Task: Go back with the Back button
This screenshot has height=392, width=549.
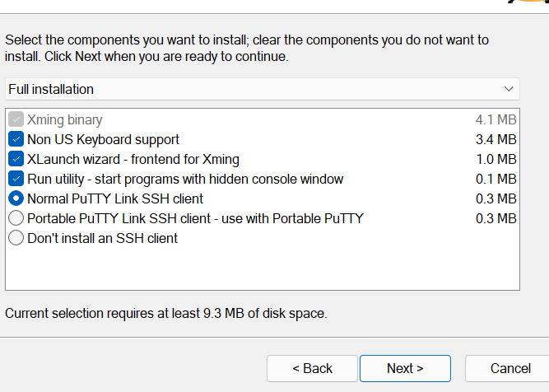Action: [312, 368]
